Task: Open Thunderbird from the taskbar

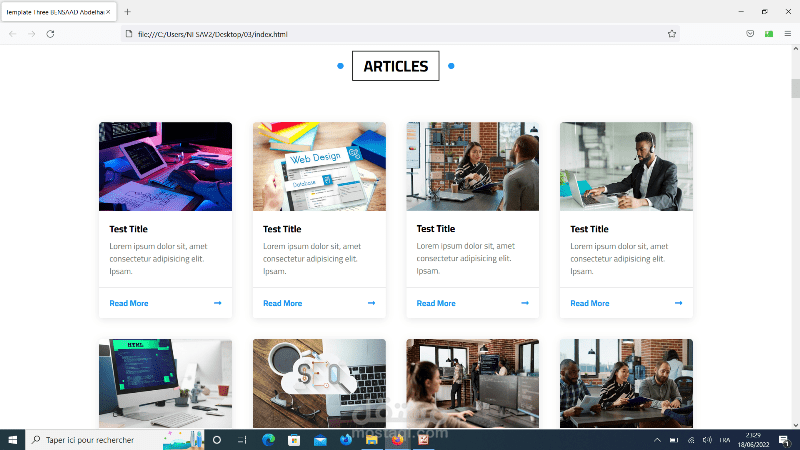Action: point(346,440)
